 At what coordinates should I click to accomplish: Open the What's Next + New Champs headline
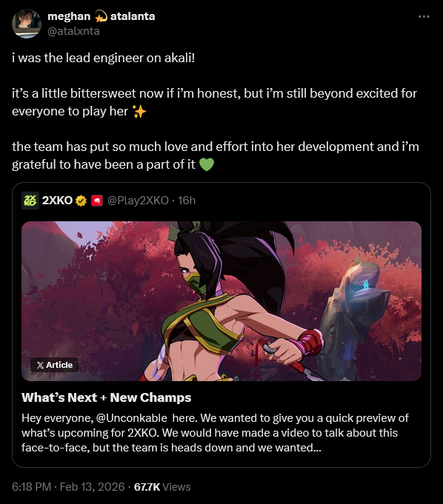pyautogui.click(x=106, y=397)
